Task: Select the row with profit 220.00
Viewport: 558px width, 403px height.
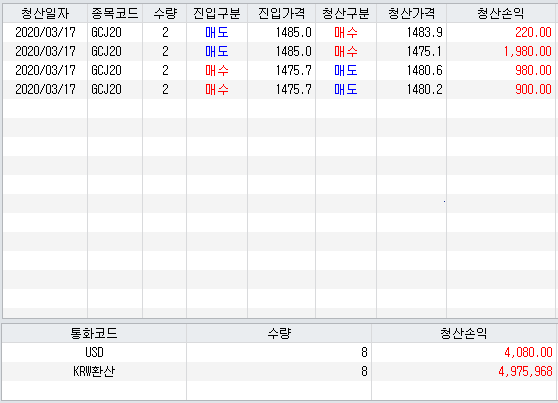Action: coord(280,32)
